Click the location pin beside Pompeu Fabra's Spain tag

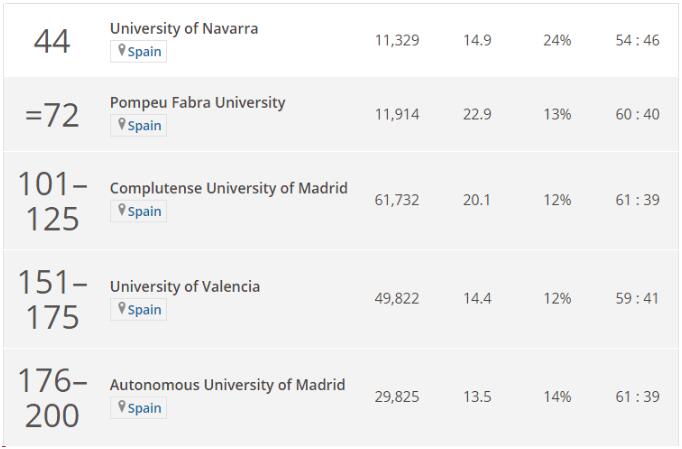(x=122, y=125)
